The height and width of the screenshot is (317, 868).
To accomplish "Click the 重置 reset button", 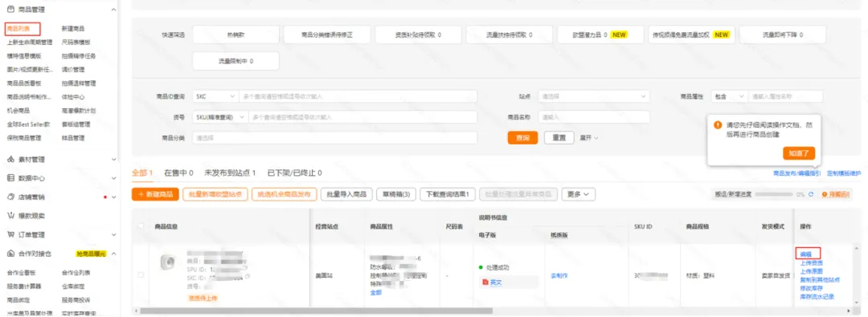I will [x=559, y=138].
